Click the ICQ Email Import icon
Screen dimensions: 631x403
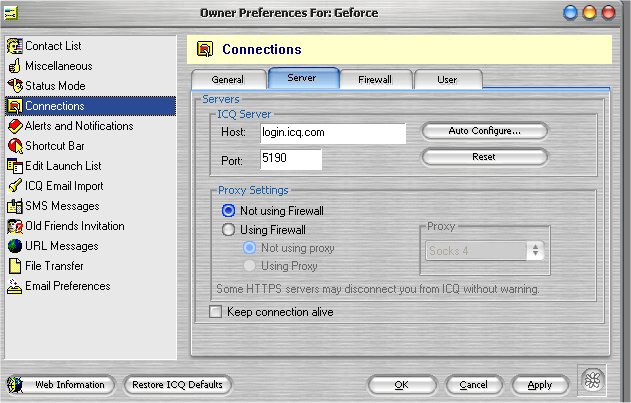click(x=15, y=186)
